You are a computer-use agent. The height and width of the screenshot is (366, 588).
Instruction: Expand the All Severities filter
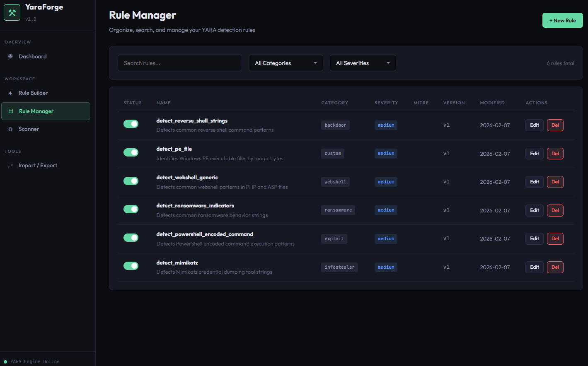pyautogui.click(x=363, y=63)
